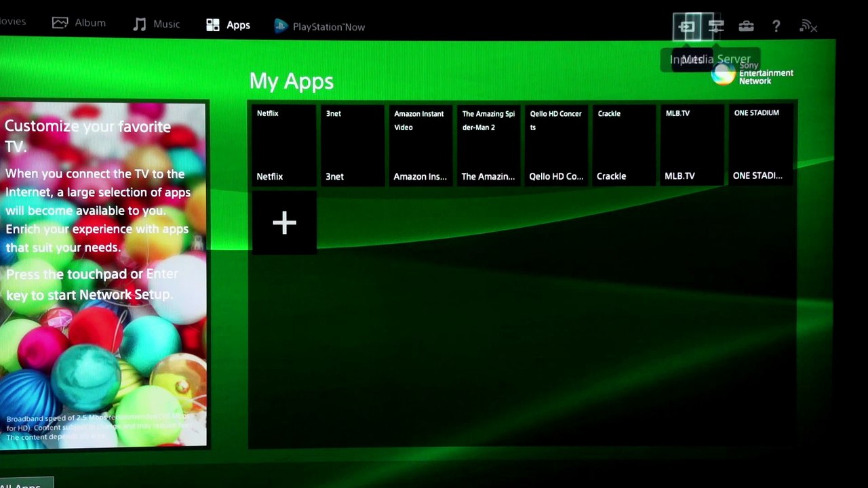The image size is (868, 488).
Task: Open the Amazon Instant Video tile
Action: (x=420, y=145)
